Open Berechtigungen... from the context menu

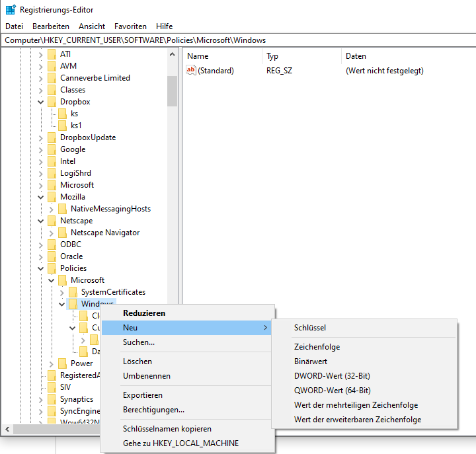[x=188, y=410]
